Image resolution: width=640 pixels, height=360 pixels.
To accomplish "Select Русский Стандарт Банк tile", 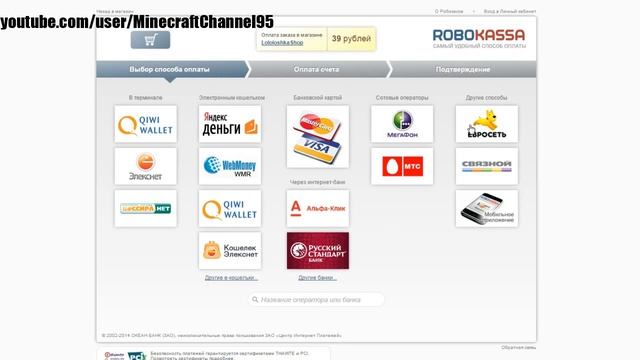I will coord(318,251).
